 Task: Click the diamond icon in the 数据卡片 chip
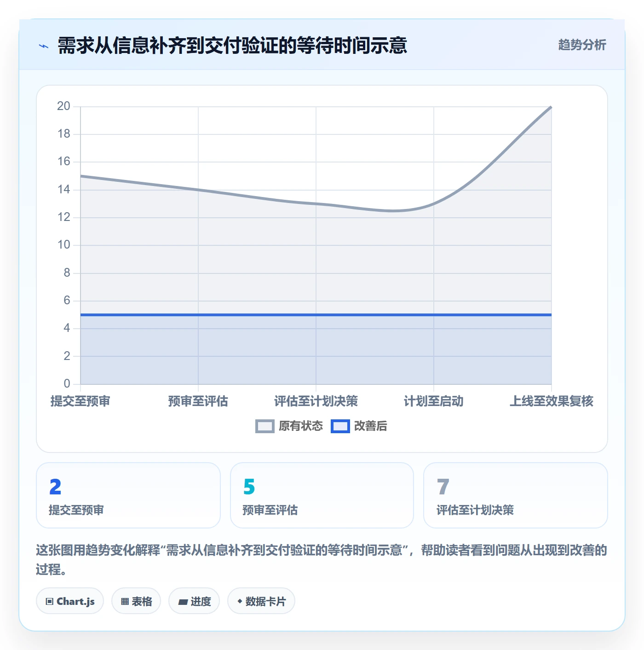(x=240, y=601)
